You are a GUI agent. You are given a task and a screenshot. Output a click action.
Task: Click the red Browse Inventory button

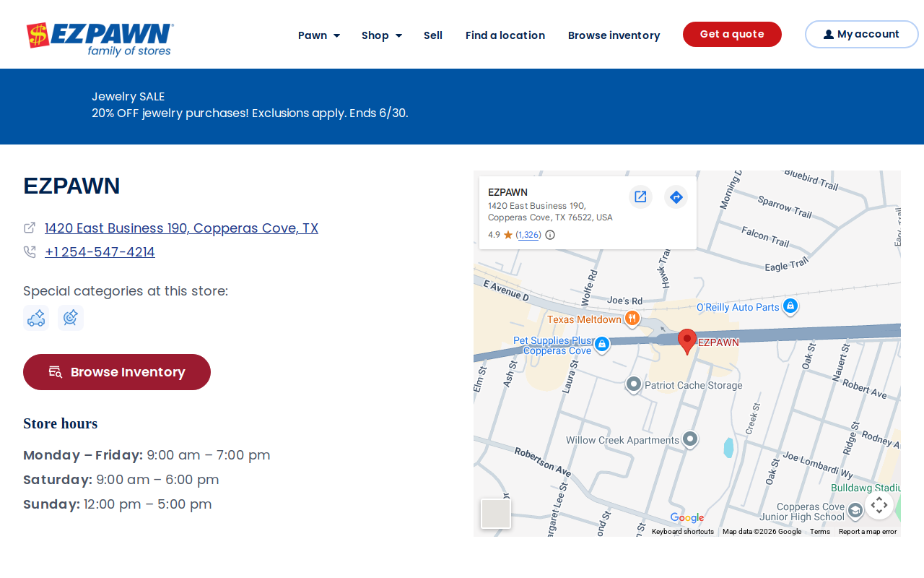117,372
